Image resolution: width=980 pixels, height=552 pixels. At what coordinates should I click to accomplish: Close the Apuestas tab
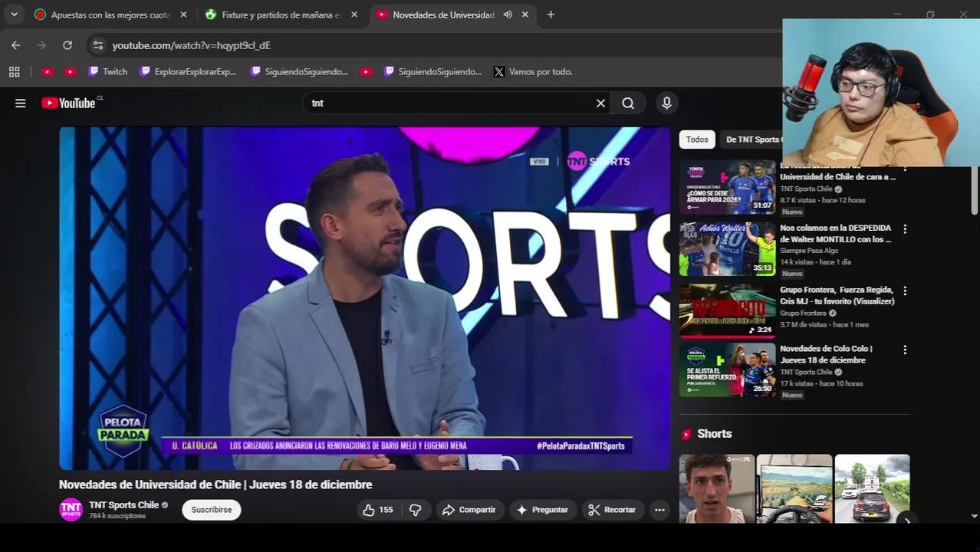pyautogui.click(x=183, y=15)
